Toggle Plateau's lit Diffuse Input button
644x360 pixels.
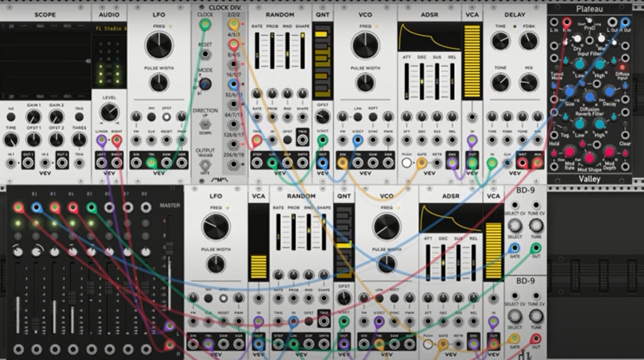622,67
